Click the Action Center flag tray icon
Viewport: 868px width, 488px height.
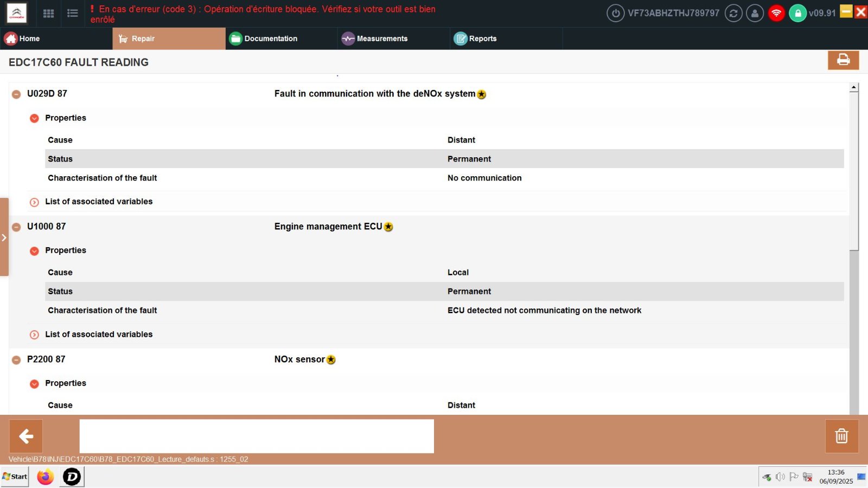794,477
